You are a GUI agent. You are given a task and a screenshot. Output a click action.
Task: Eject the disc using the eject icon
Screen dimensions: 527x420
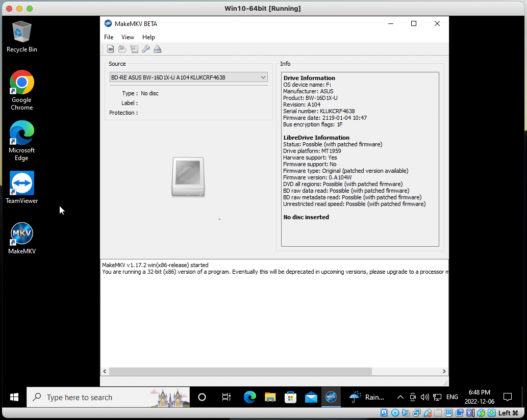tap(157, 49)
